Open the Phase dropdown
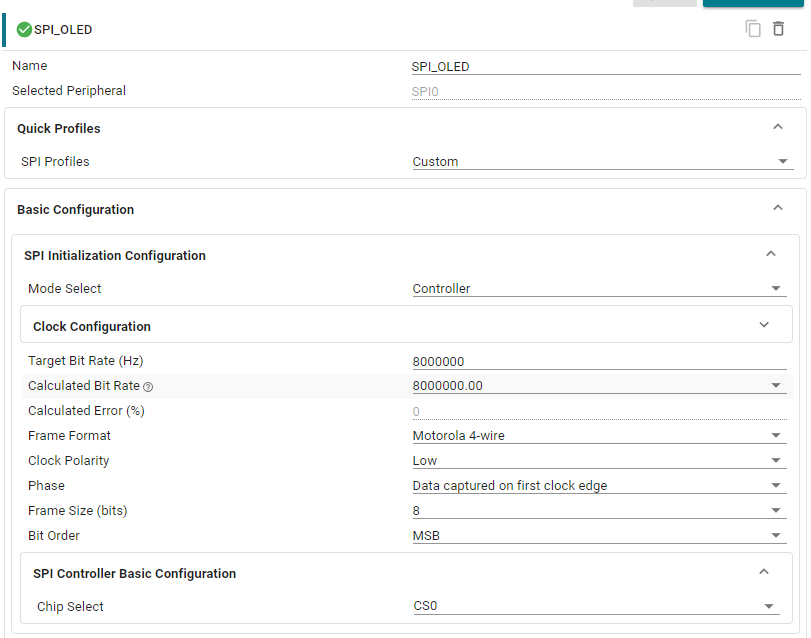This screenshot has height=638, width=811. point(598,486)
